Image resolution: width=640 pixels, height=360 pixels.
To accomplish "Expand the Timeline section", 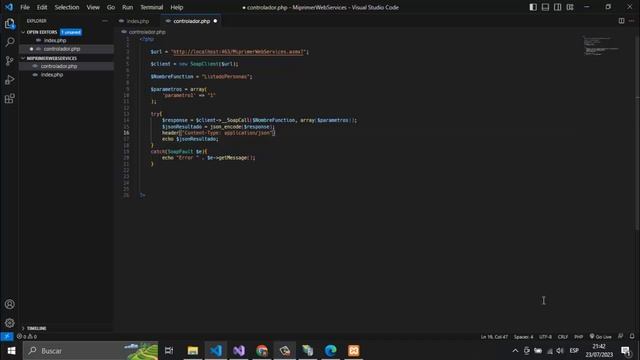I will [x=36, y=328].
